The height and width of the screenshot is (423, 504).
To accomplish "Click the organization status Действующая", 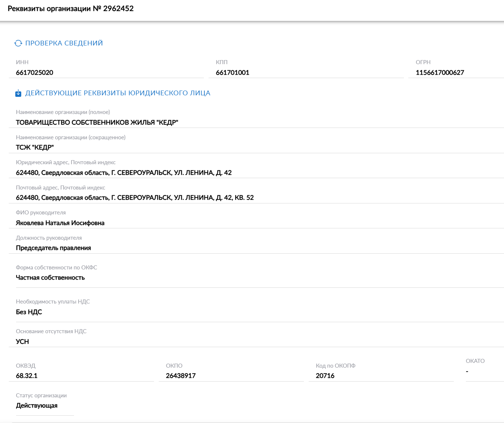I will [37, 405].
